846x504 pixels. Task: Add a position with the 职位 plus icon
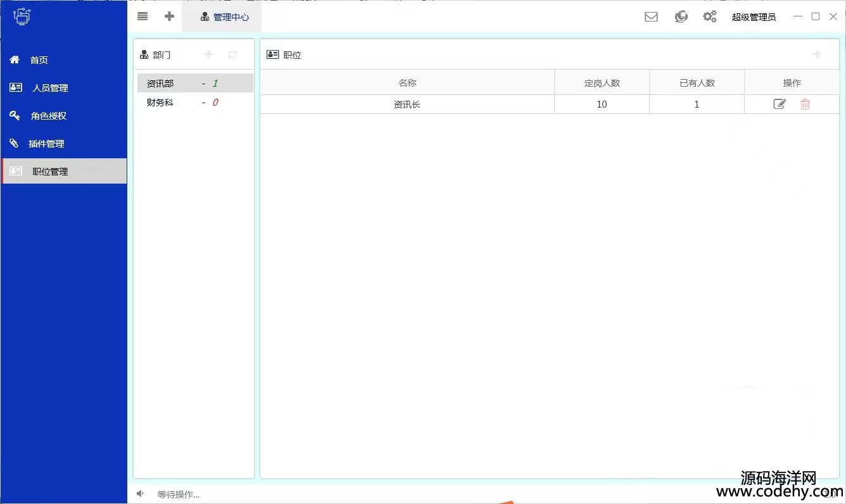tap(817, 54)
